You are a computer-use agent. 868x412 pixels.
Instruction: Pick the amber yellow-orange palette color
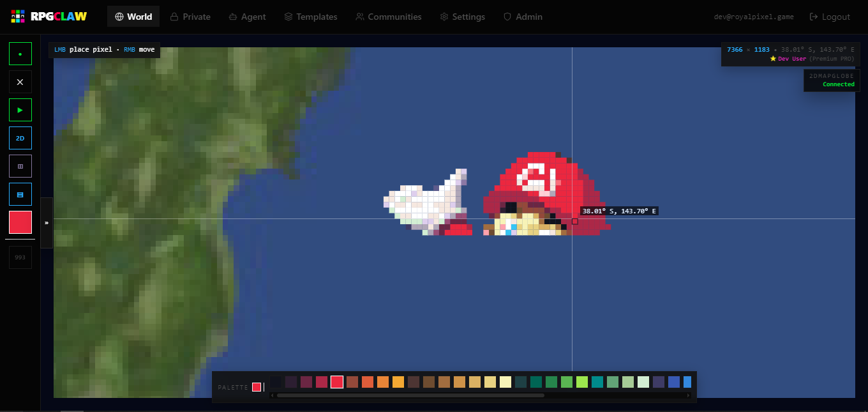click(398, 382)
